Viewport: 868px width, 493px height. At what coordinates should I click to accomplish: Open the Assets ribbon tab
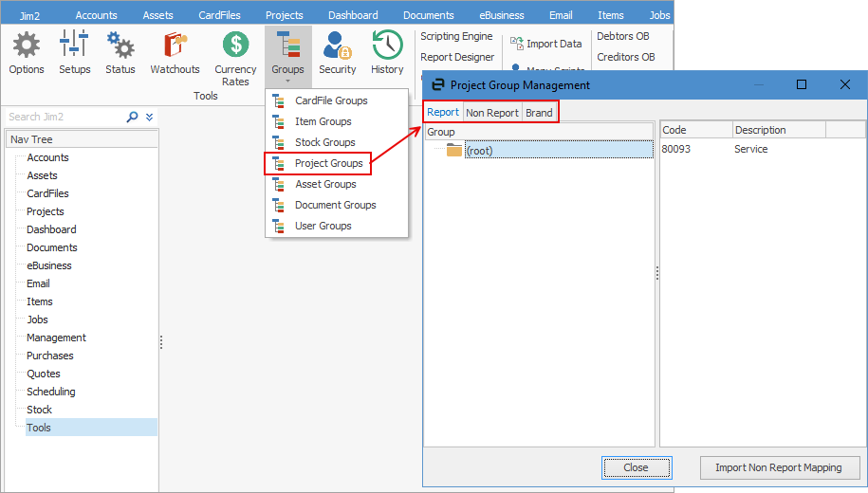[x=157, y=15]
